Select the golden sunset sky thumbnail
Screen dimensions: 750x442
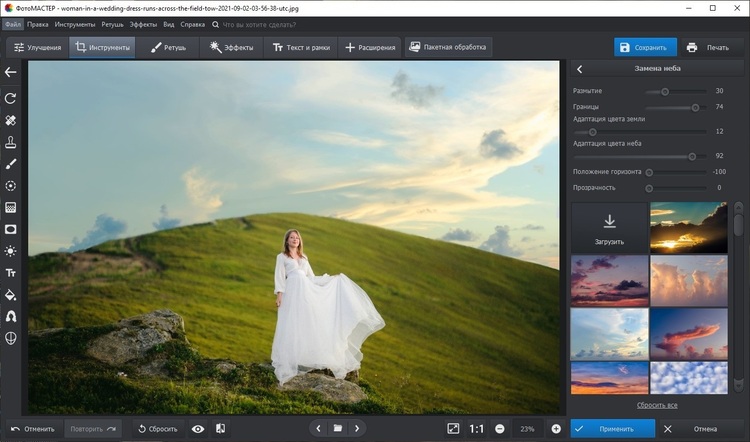[x=688, y=227]
